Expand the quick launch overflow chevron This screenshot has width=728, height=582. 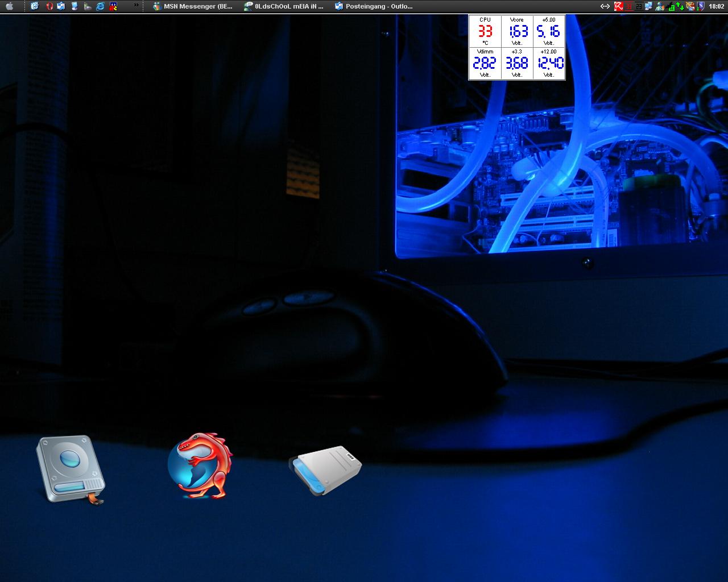click(136, 6)
